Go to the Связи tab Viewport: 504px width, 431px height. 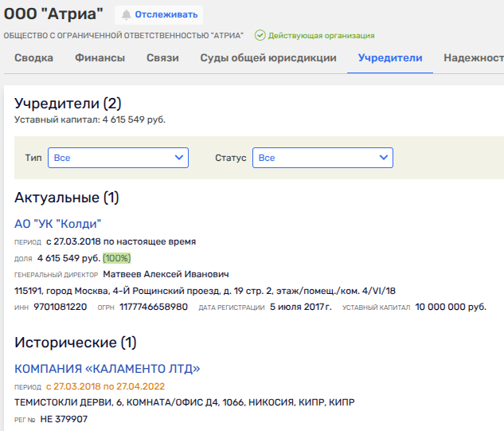pos(162,58)
